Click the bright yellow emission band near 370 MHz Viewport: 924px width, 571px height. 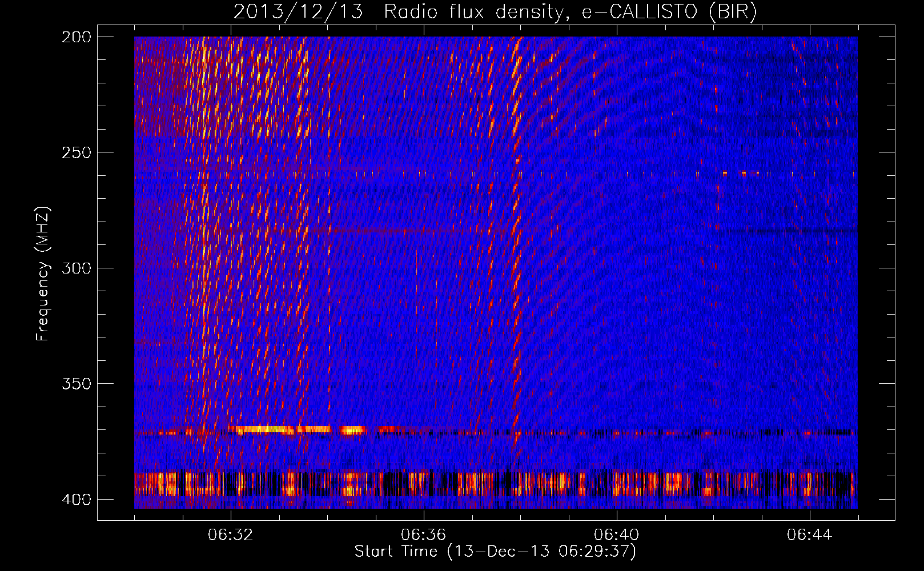tap(297, 429)
